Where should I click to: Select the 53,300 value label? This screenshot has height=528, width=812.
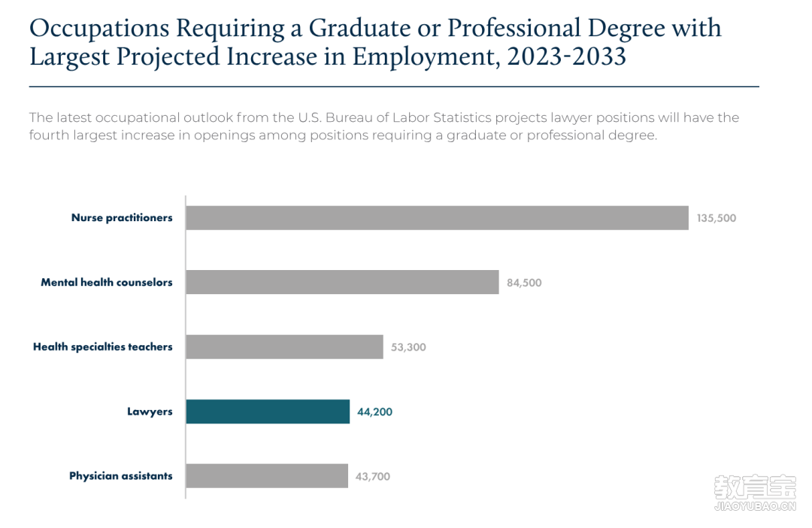(x=408, y=347)
